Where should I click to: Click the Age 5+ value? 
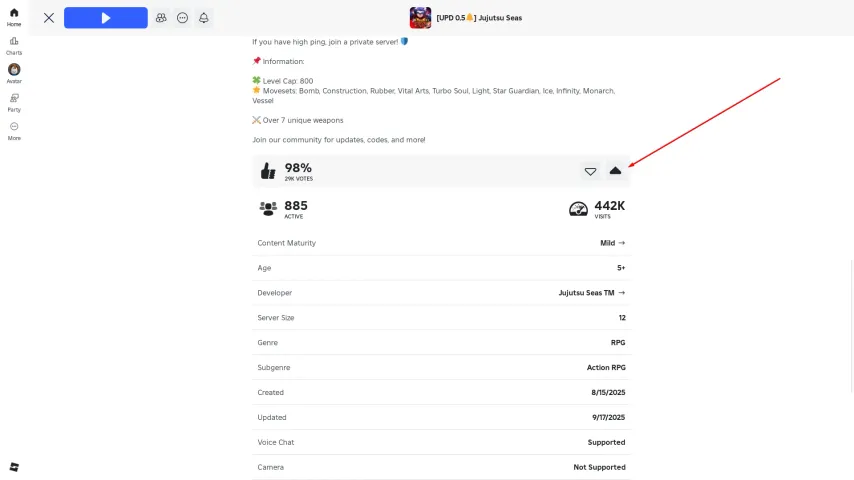[x=621, y=268]
